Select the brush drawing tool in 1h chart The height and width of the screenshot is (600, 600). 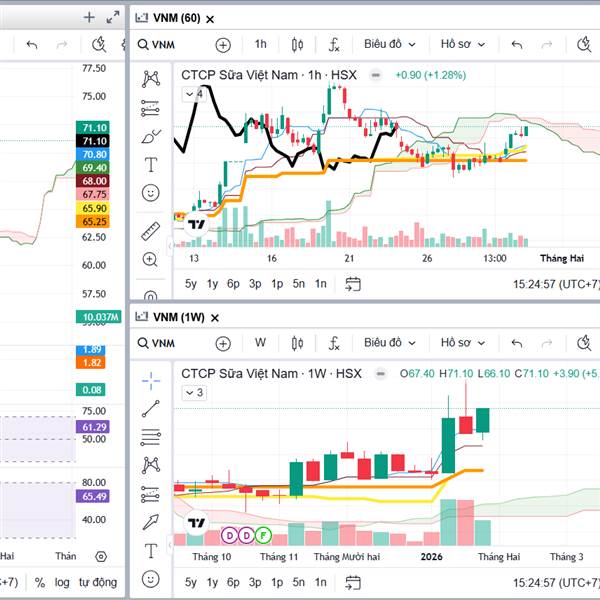[x=151, y=137]
